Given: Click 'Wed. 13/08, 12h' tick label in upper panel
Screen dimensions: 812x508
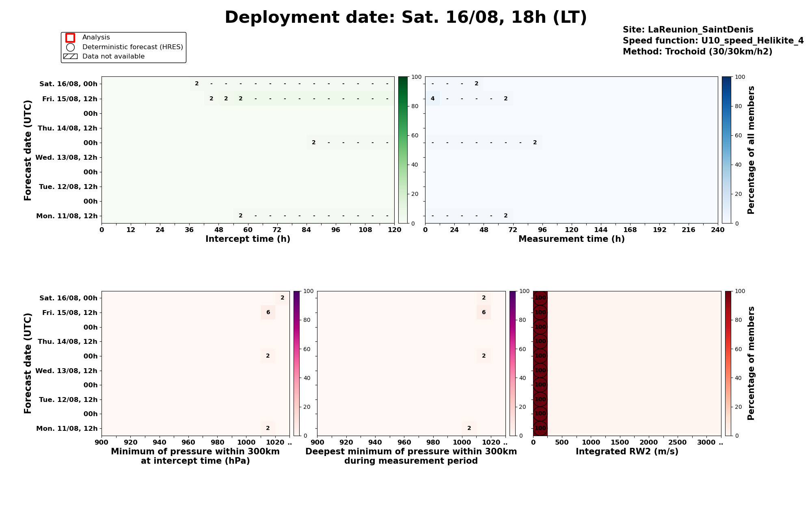Looking at the screenshot, I should (x=67, y=157).
